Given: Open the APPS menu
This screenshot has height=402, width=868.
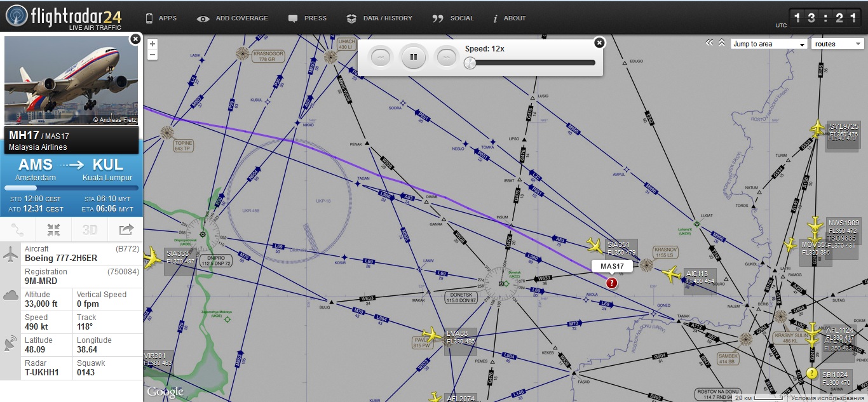Looking at the screenshot, I should click(x=161, y=18).
